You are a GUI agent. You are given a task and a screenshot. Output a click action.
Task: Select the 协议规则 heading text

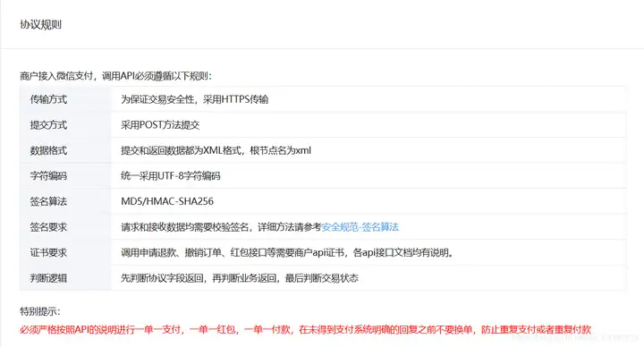pyautogui.click(x=40, y=25)
